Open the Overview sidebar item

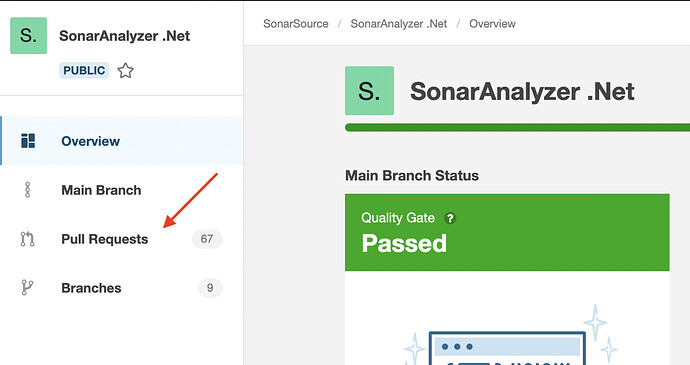[x=121, y=141]
